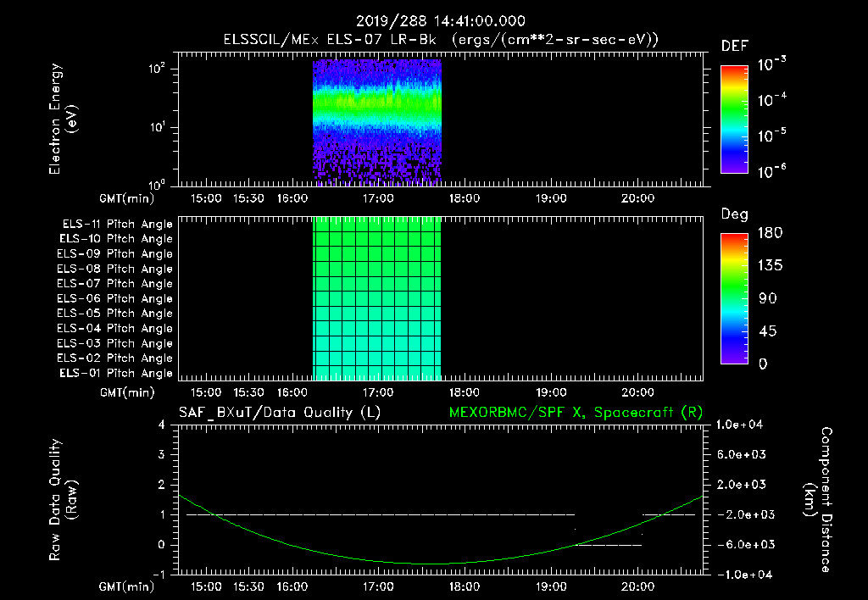Click the green MEXORBMC/SPF X, Spacecraft (R) title
This screenshot has height=600, width=868.
coord(576,413)
